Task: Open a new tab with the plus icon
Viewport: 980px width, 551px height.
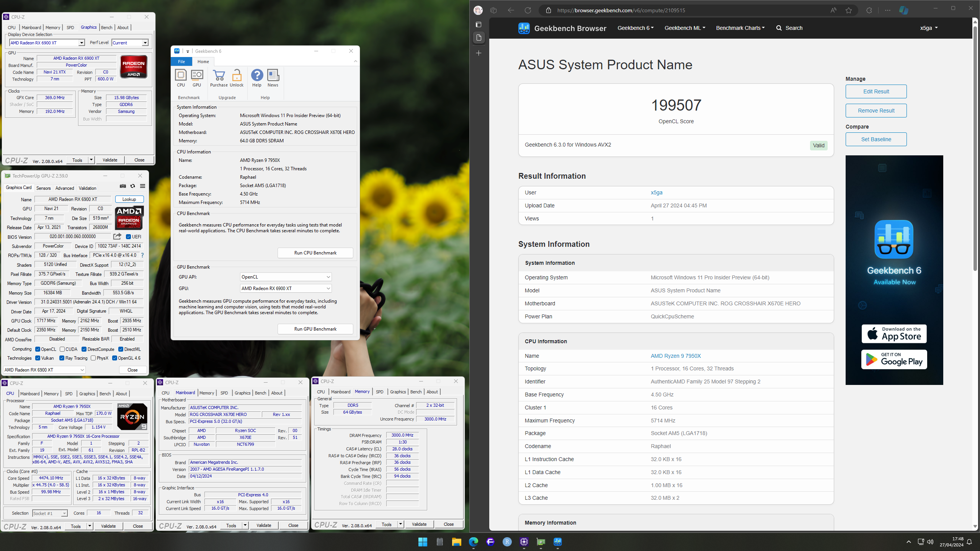Action: point(479,53)
